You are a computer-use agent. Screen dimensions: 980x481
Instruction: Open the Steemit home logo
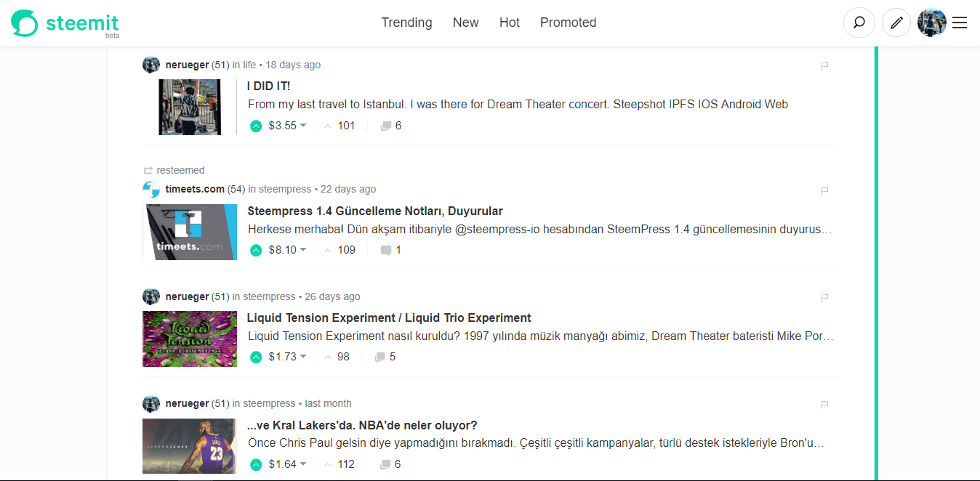pos(65,23)
